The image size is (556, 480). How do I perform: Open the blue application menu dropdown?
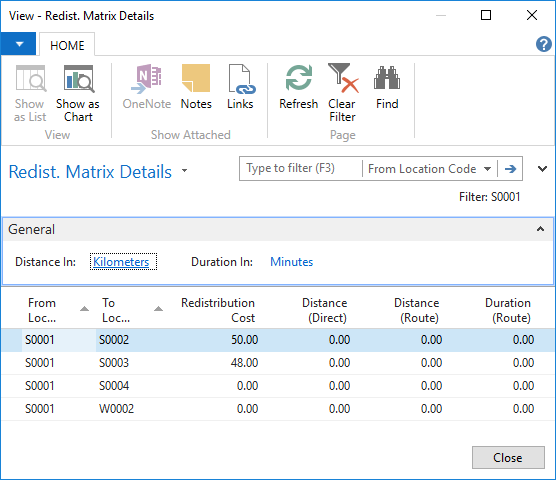pos(18,44)
